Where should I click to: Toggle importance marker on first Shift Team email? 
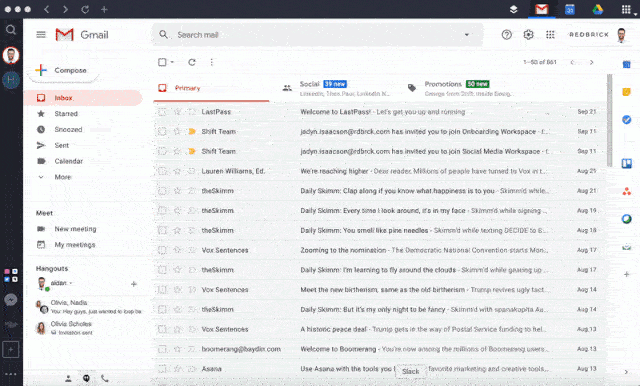tap(191, 131)
